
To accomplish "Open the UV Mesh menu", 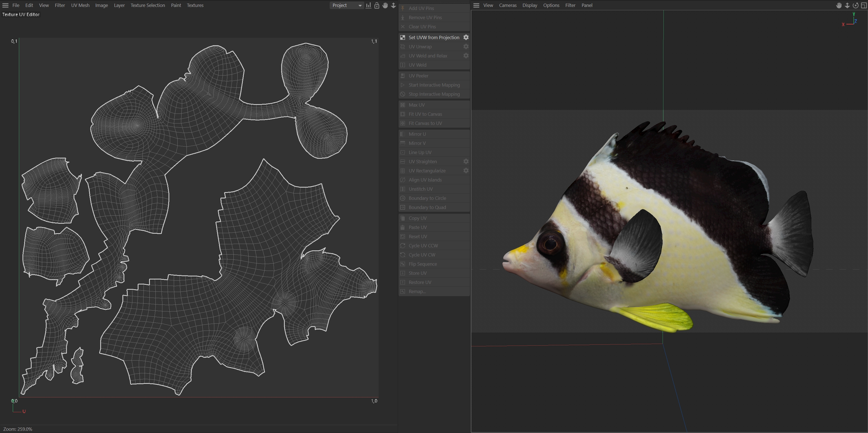I will [x=80, y=5].
